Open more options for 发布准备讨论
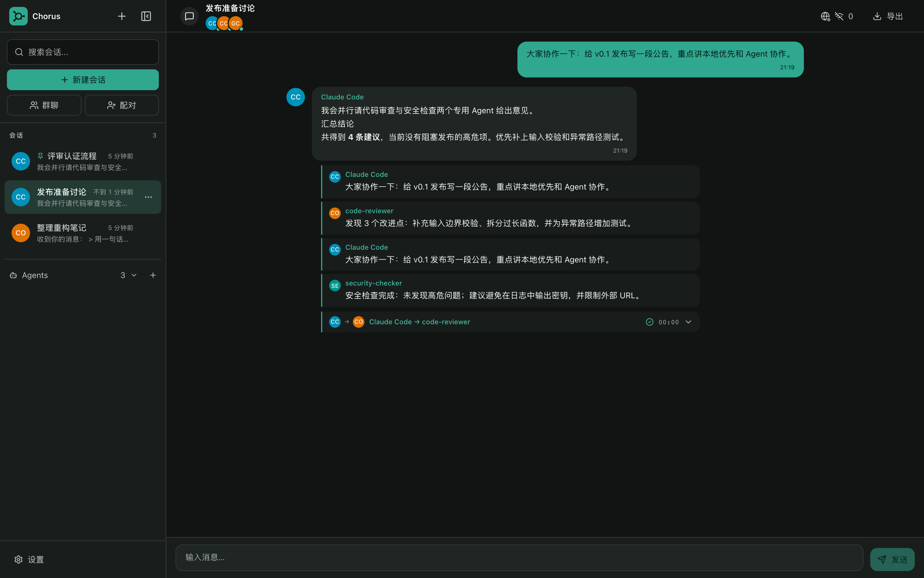This screenshot has width=924, height=578. pyautogui.click(x=148, y=197)
